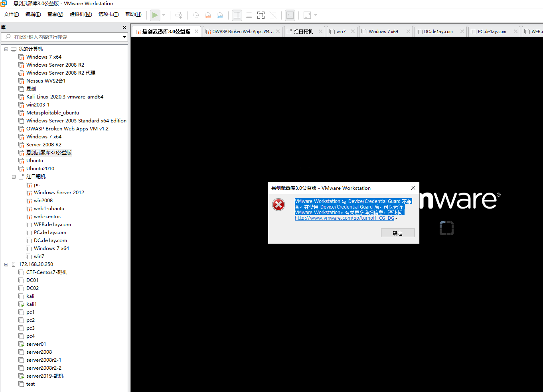Click 确定 button in error dialog
The height and width of the screenshot is (392, 543).
[x=398, y=233]
